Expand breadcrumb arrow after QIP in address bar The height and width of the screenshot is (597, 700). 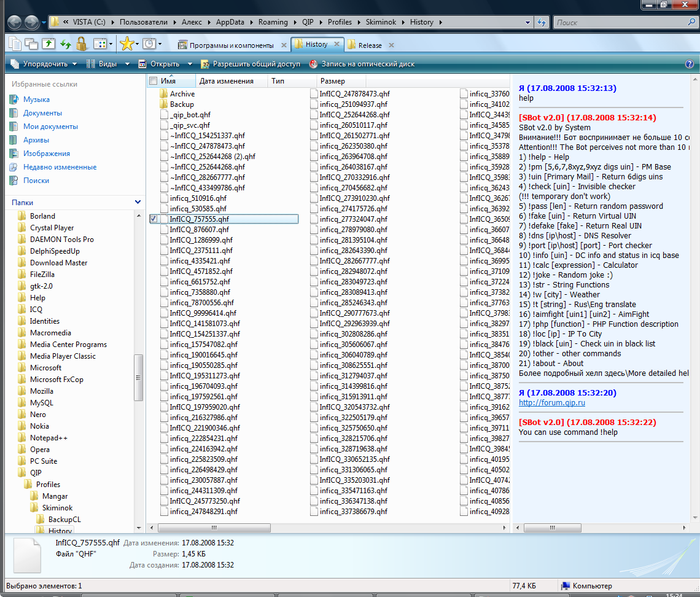[x=321, y=22]
